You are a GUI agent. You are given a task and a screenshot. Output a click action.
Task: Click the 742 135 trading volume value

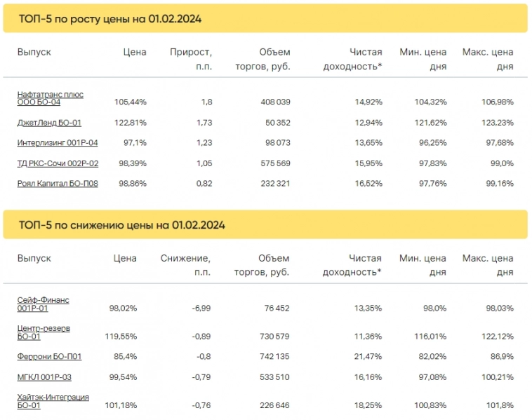274,357
